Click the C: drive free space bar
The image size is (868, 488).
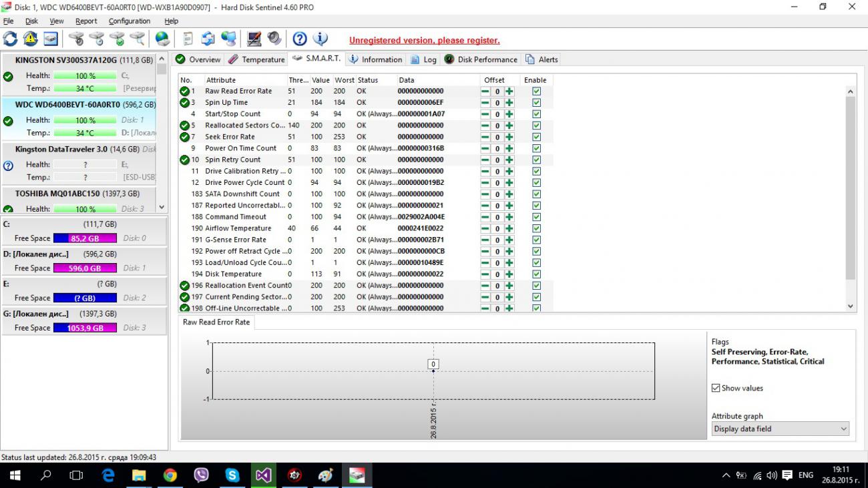click(85, 238)
